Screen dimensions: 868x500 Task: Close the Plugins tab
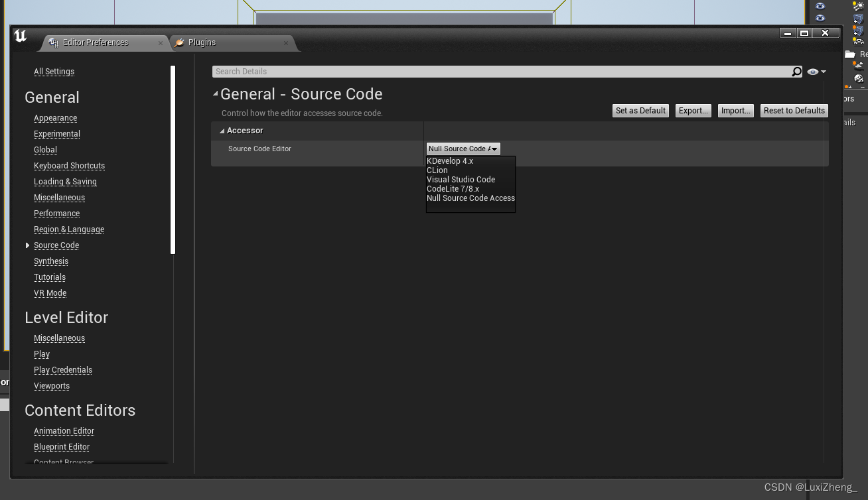coord(286,43)
